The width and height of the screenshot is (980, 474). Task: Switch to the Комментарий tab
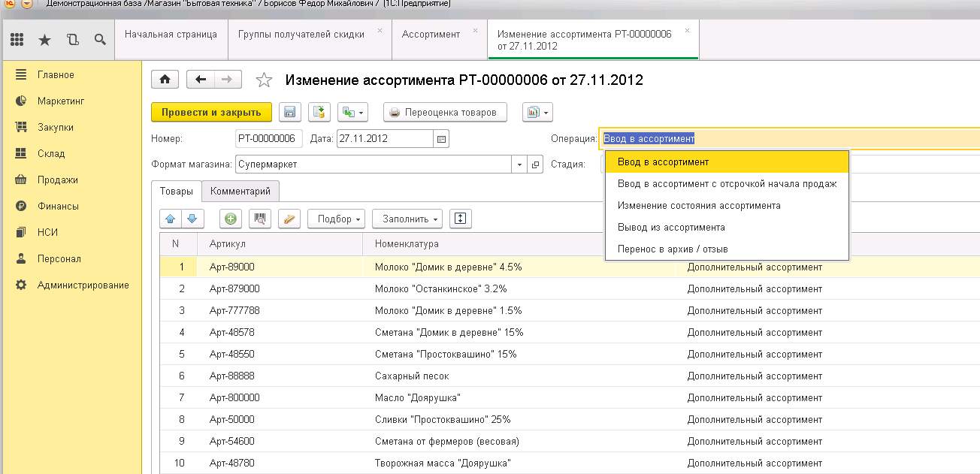tap(240, 191)
